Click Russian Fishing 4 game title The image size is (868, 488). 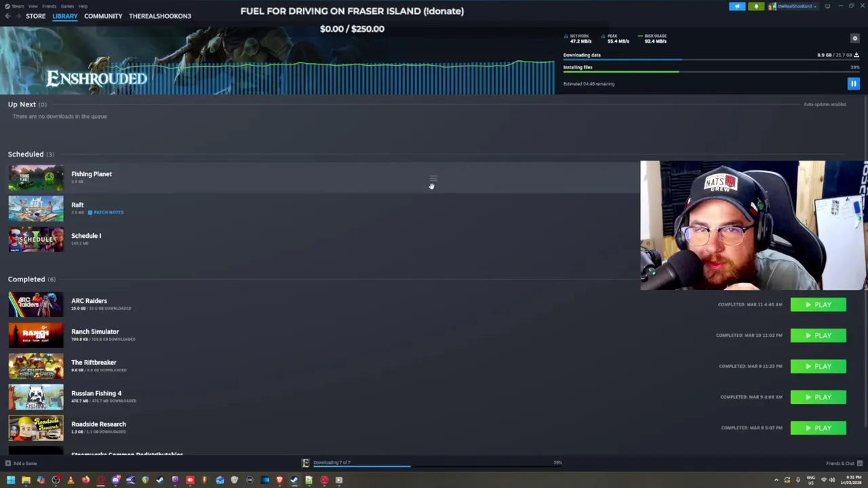96,393
